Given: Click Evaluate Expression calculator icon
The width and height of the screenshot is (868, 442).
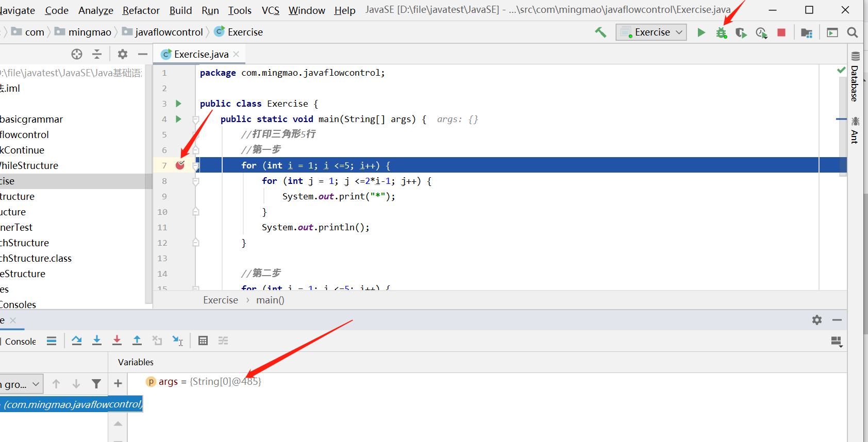Looking at the screenshot, I should point(203,341).
